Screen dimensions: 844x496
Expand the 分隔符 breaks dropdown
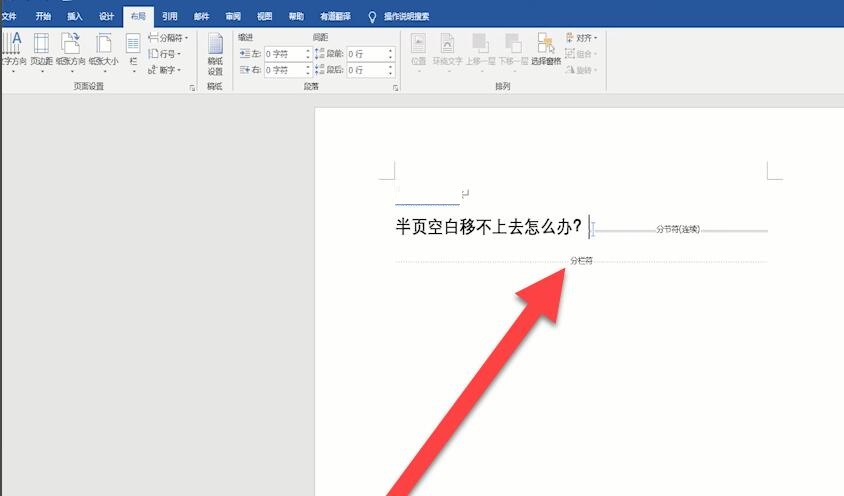[x=168, y=38]
